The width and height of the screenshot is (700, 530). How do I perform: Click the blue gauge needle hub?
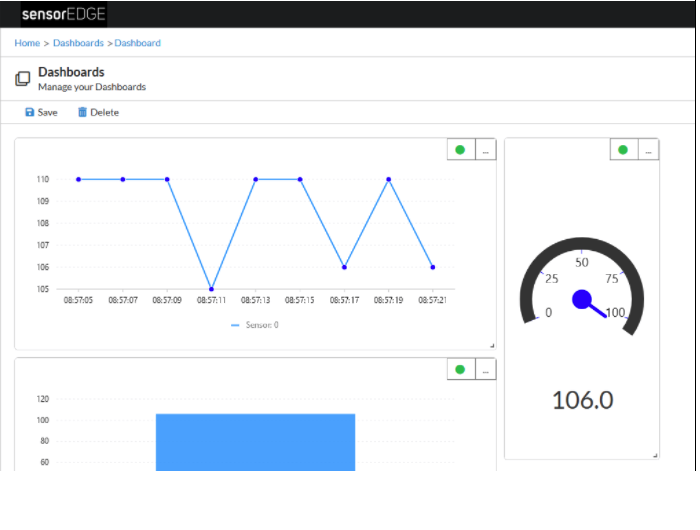point(582,299)
